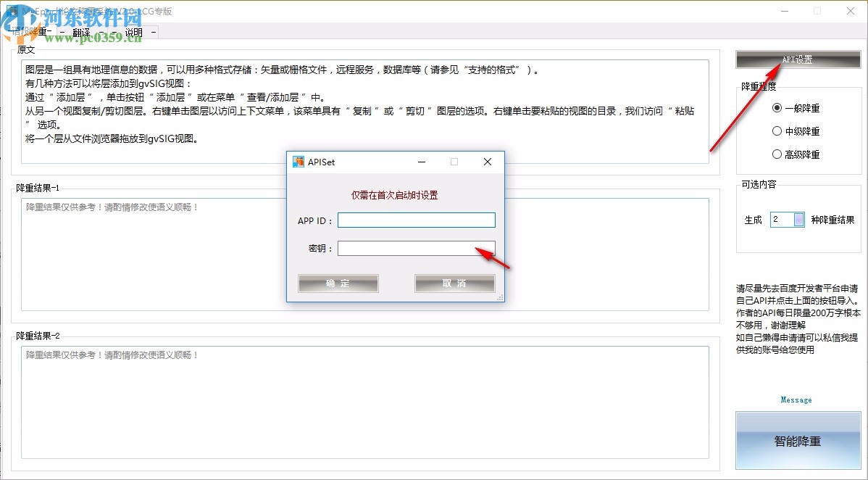This screenshot has width=868, height=480.
Task: Click the Message label above 智能降重
Action: tap(796, 400)
